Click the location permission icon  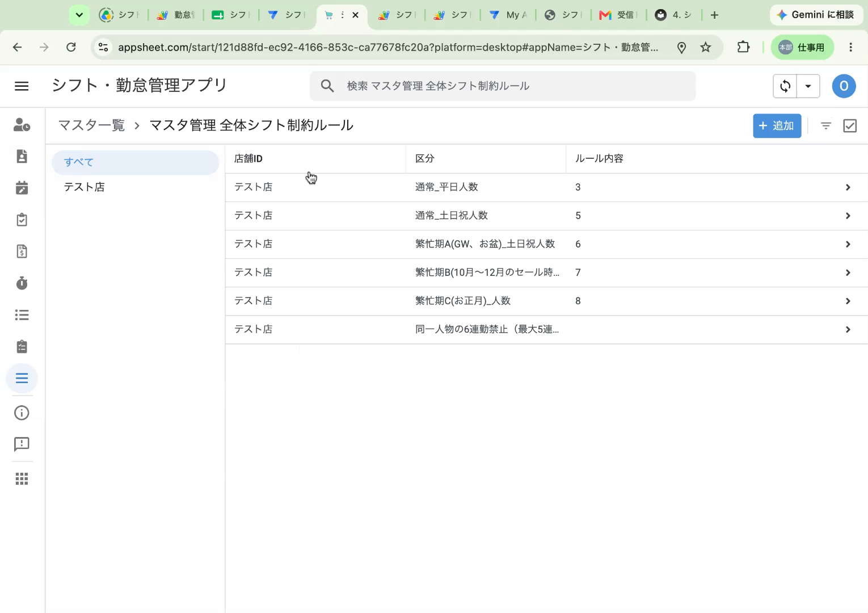(x=681, y=48)
